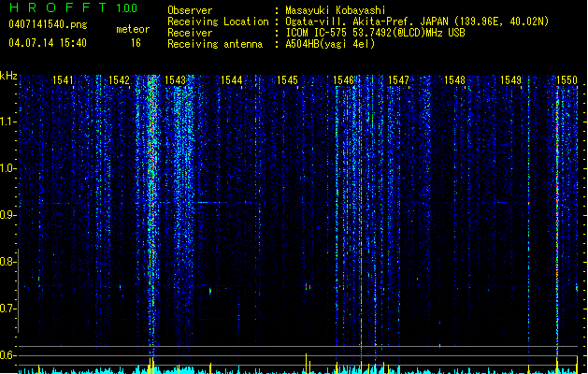Click the kHz axis unit label
Viewport: 588px width, 374px height.
[8, 76]
